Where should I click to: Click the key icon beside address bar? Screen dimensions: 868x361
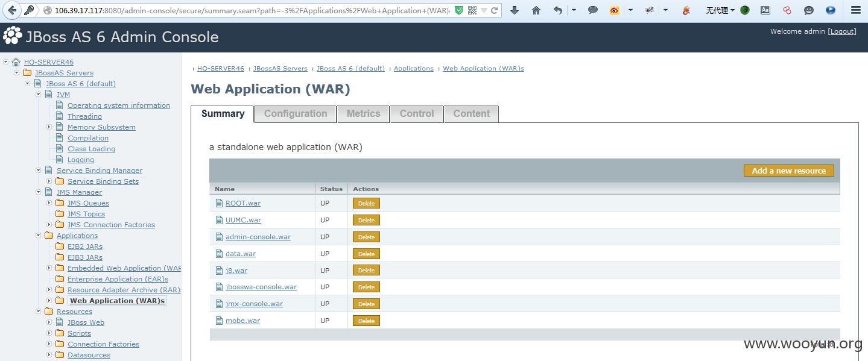29,10
